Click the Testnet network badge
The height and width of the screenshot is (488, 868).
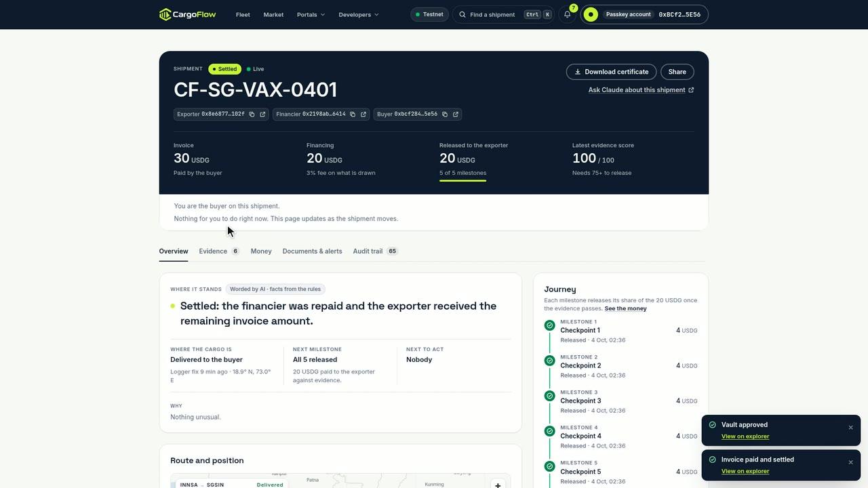click(x=429, y=14)
